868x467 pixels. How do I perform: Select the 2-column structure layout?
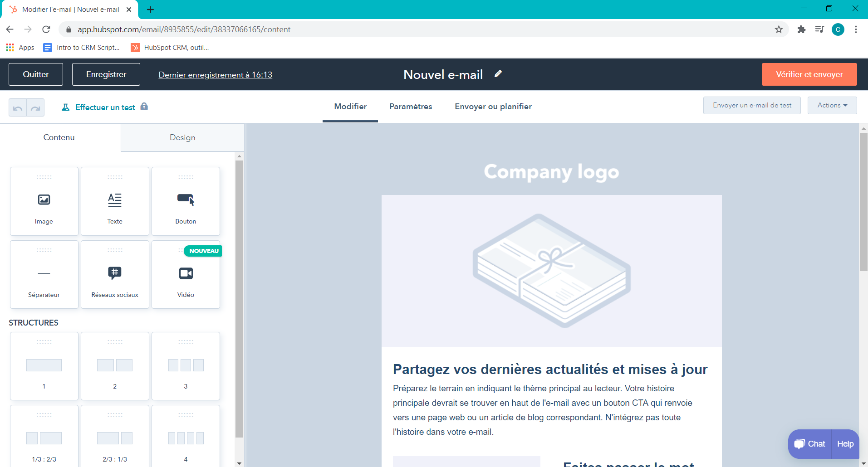point(115,365)
